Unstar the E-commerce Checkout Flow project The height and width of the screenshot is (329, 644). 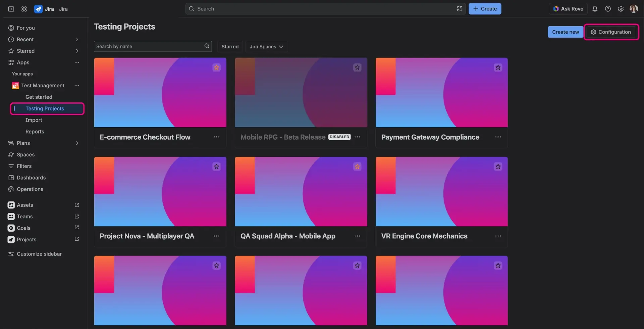tap(217, 67)
